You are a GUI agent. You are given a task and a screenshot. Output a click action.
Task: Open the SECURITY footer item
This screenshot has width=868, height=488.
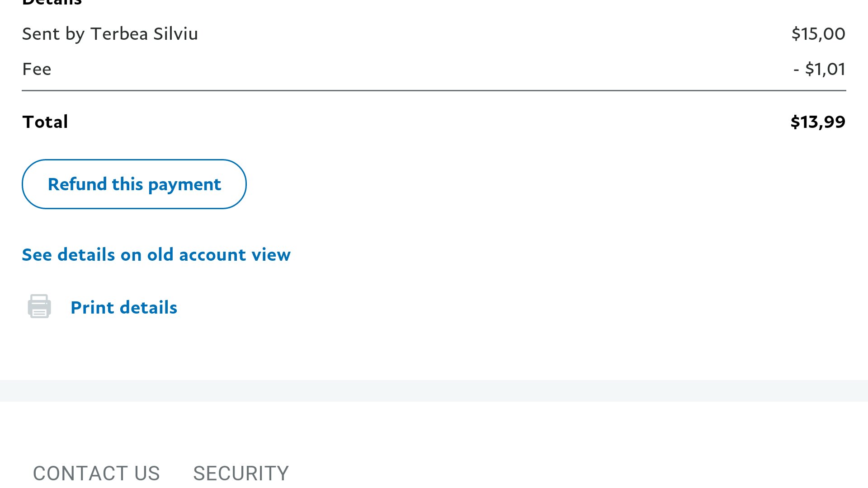pyautogui.click(x=241, y=473)
